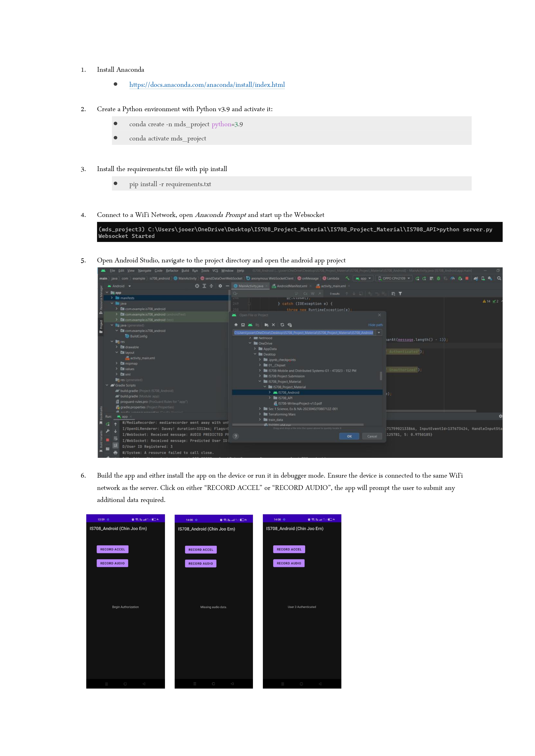Close the Open File or Project dialog
535x756 pixels.
[x=379, y=315]
